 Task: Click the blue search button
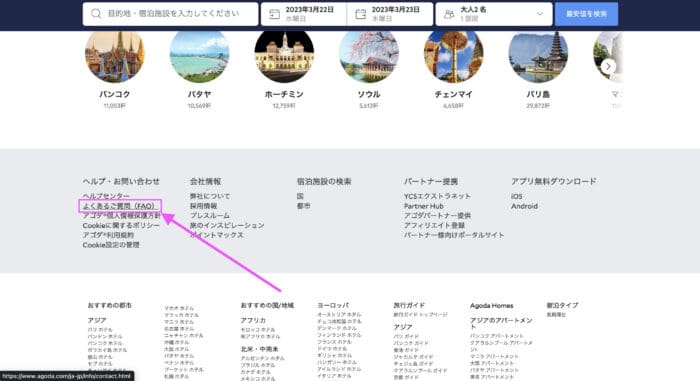coord(586,14)
